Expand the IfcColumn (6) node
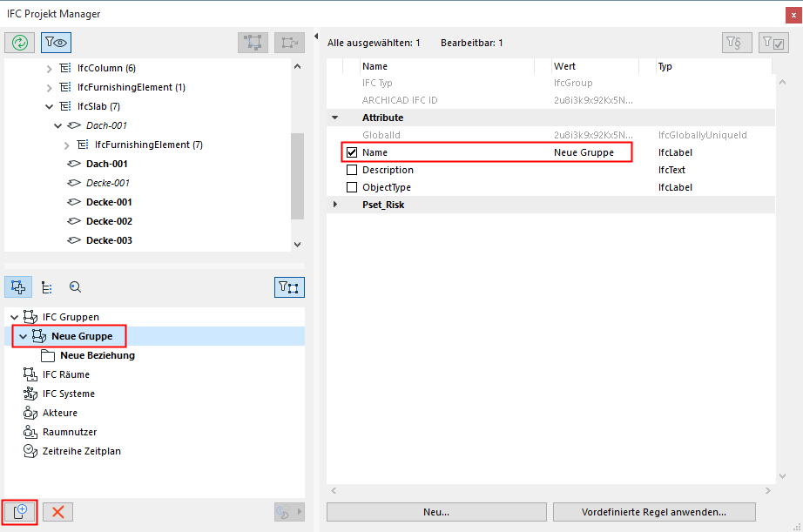Viewport: 803px width, 532px height. click(49, 69)
